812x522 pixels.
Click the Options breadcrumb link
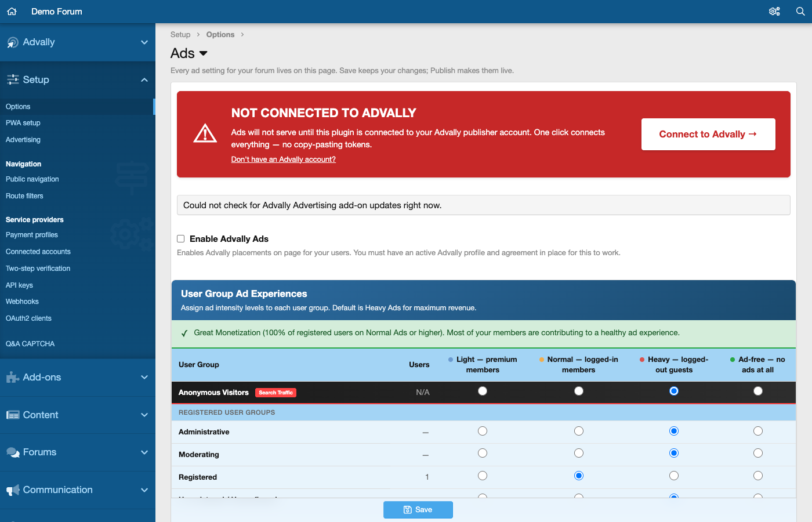click(220, 35)
